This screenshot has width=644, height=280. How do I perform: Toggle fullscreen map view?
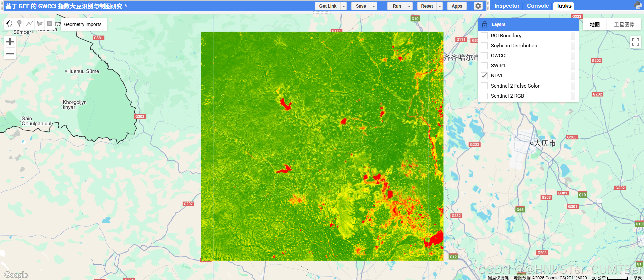[635, 42]
